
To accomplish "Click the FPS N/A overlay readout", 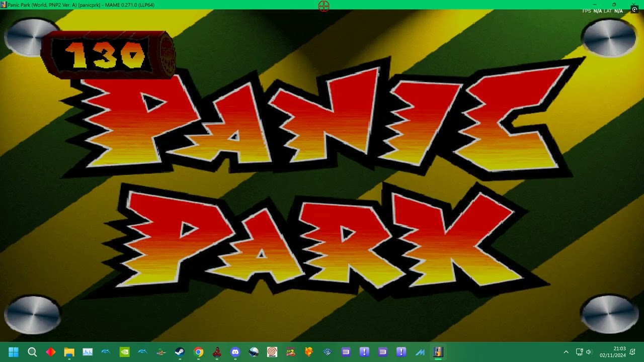I will 592,11.
